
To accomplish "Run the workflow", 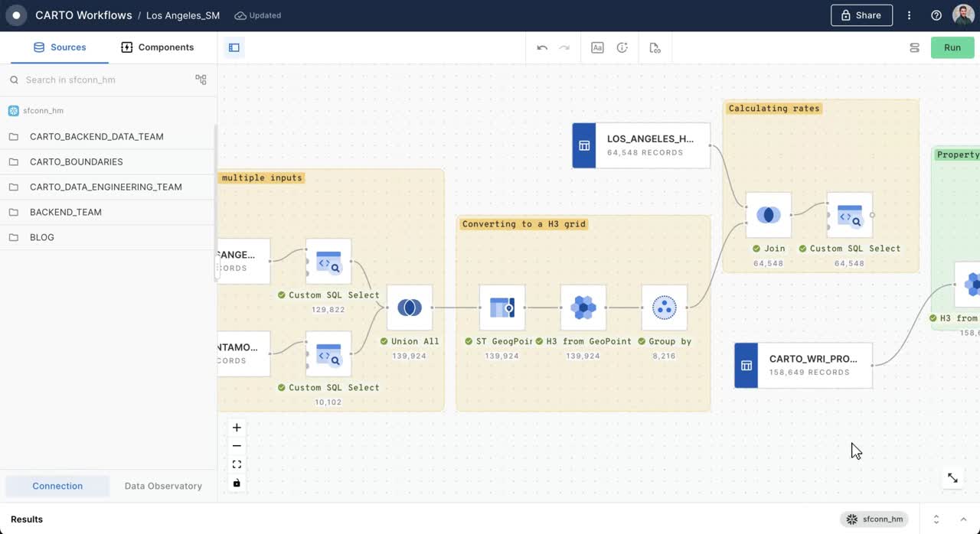I will pyautogui.click(x=952, y=47).
